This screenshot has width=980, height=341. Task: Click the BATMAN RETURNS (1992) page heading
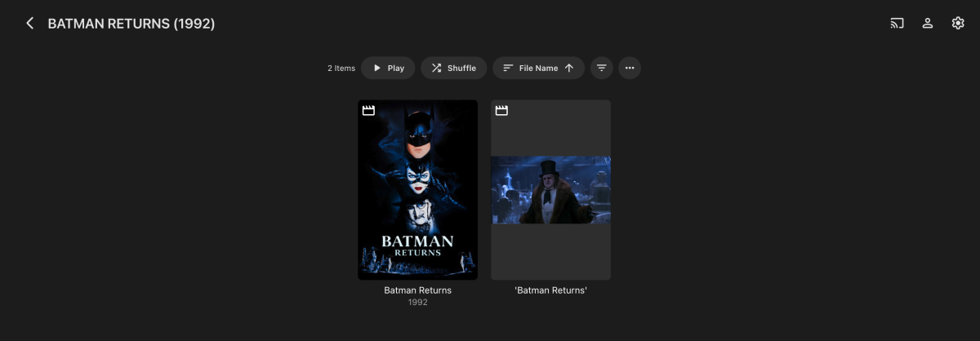[131, 24]
